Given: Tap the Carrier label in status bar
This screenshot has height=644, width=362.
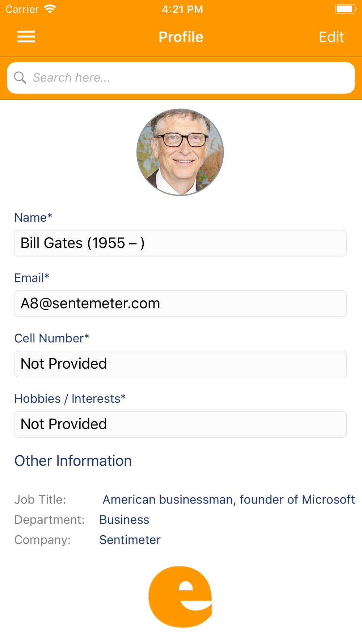Looking at the screenshot, I should pyautogui.click(x=22, y=9).
